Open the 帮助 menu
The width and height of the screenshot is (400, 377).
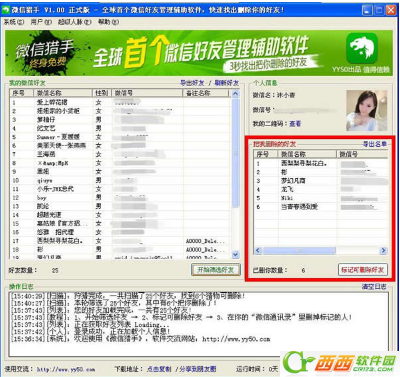tap(108, 22)
